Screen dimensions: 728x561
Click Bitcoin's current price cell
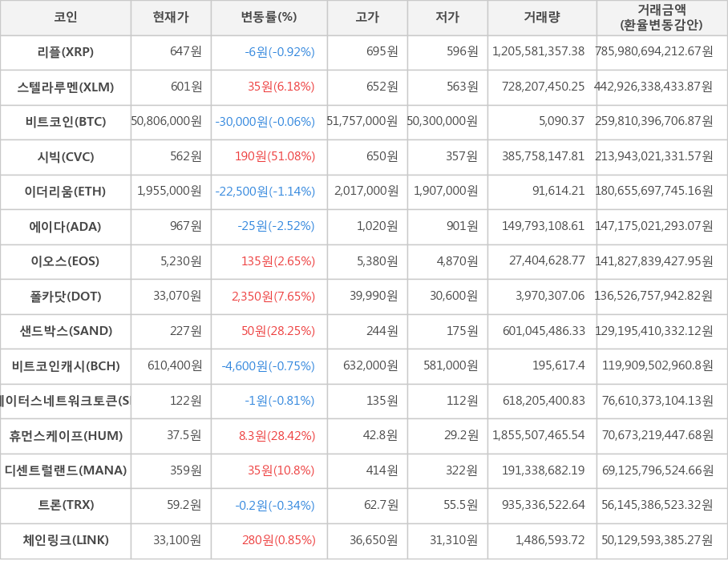(x=170, y=123)
